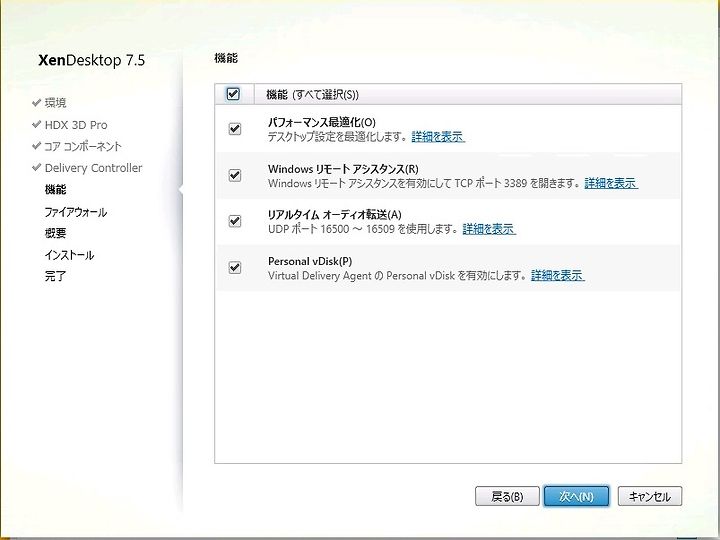720x540 pixels.
Task: Click the キャンセル button
Action: coord(650,496)
